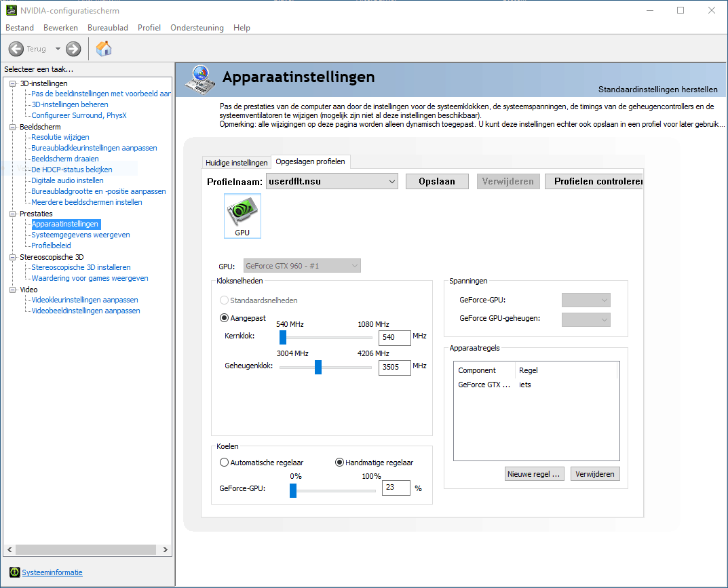Viewport: 728px width, 588px height.
Task: Open the Ondersteuning menu
Action: click(197, 28)
